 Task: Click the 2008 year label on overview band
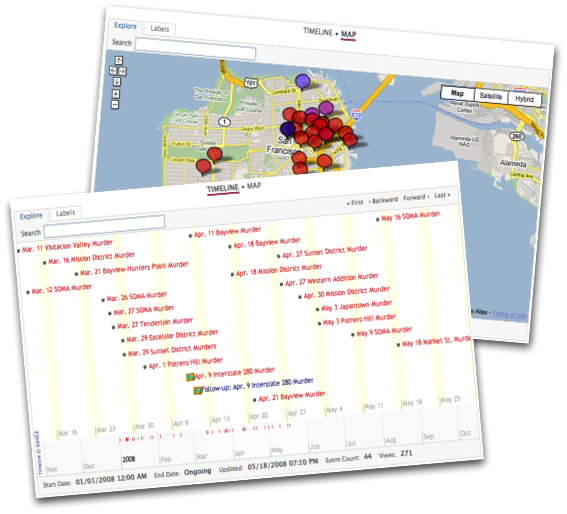128,459
